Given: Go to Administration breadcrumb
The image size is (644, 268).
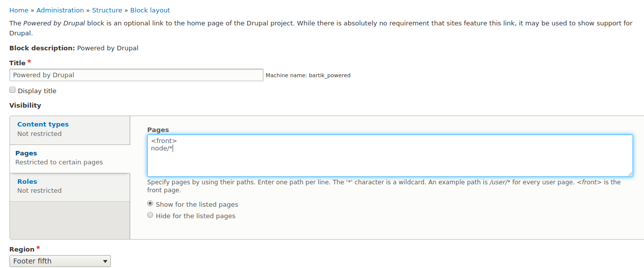Looking at the screenshot, I should coord(60,10).
